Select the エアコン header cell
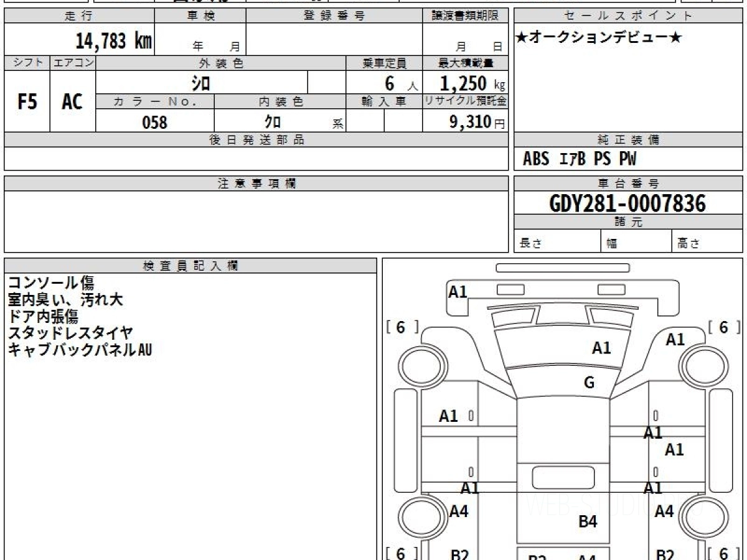The height and width of the screenshot is (560, 747). pyautogui.click(x=73, y=63)
